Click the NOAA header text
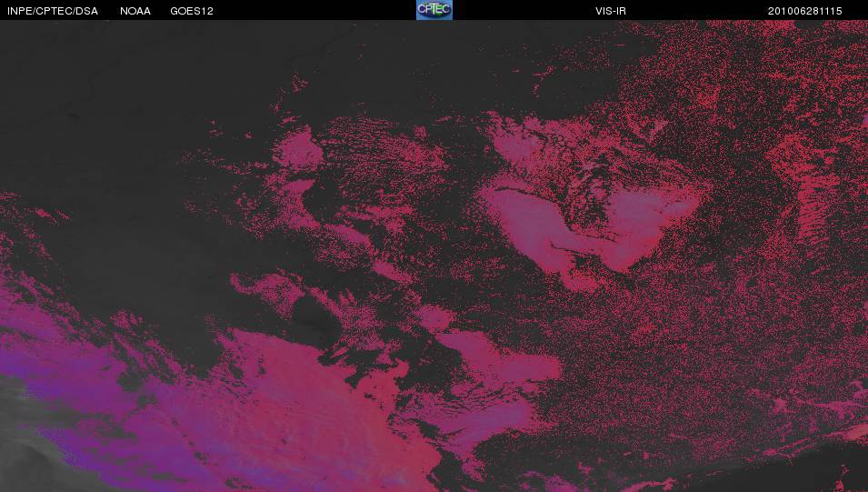This screenshot has height=492, width=868. (135, 11)
